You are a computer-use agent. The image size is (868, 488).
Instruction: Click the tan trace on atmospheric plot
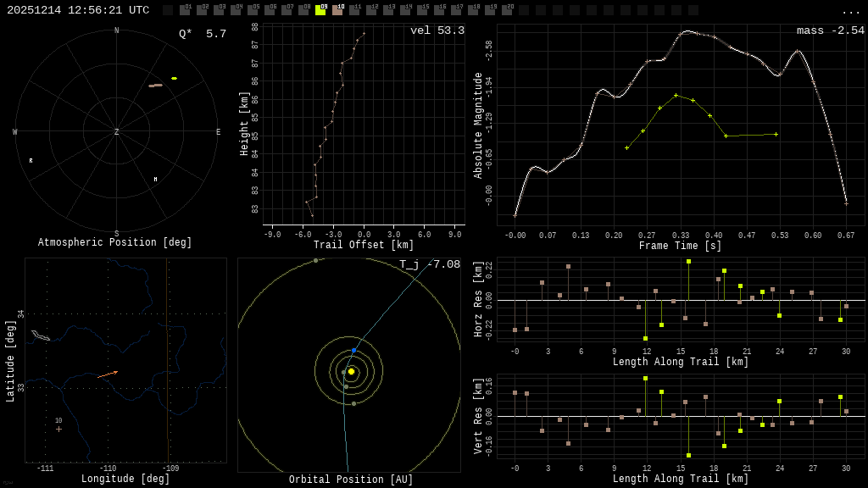155,86
